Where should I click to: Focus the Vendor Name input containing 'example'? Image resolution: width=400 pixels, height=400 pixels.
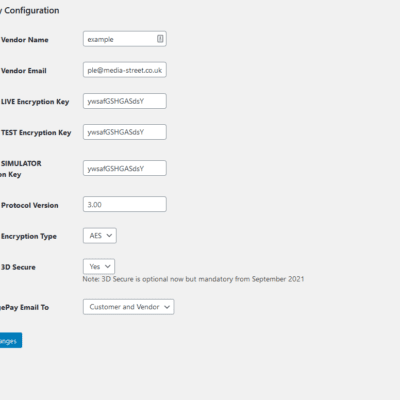pos(125,39)
